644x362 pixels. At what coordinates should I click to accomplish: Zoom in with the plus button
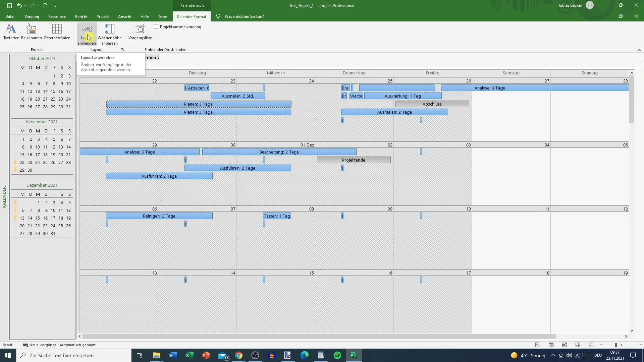[641, 345]
